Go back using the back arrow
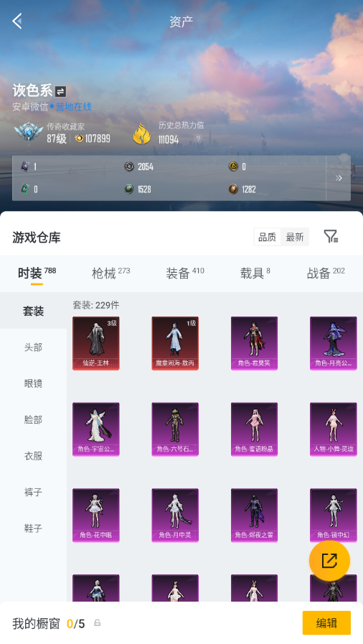The height and width of the screenshot is (644, 363). click(17, 21)
